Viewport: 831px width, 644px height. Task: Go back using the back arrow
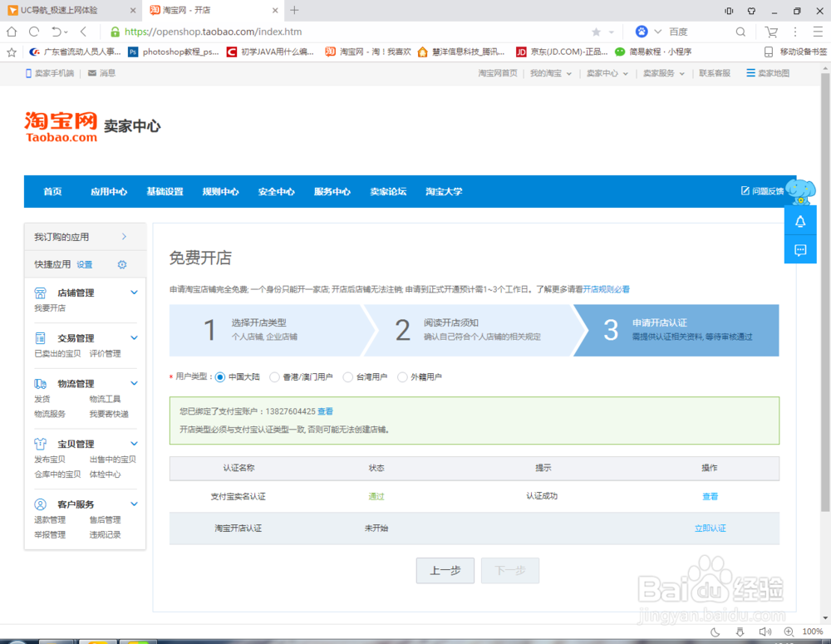[83, 32]
